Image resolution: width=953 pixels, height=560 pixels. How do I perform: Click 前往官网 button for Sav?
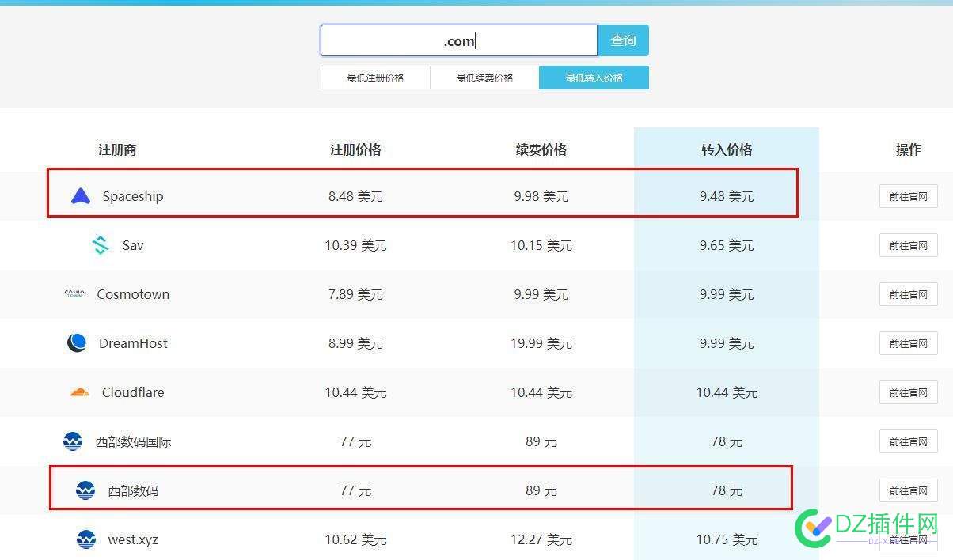908,245
